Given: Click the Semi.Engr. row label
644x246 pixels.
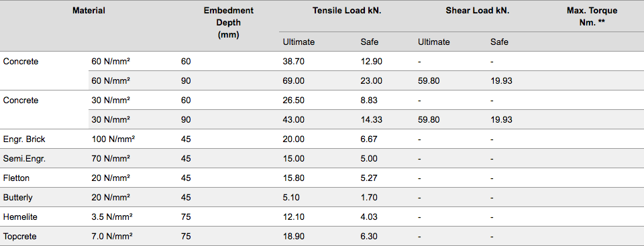Looking at the screenshot, I should click(x=24, y=158).
